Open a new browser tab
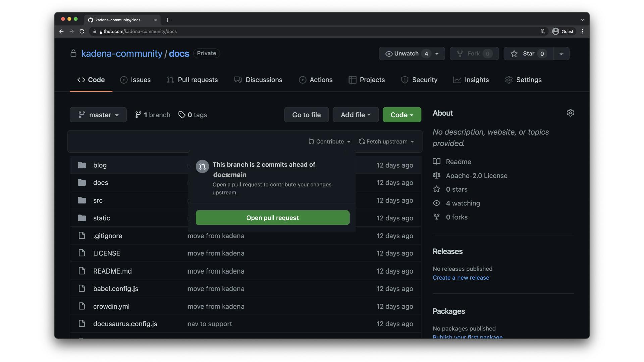The image size is (644, 362). click(167, 20)
